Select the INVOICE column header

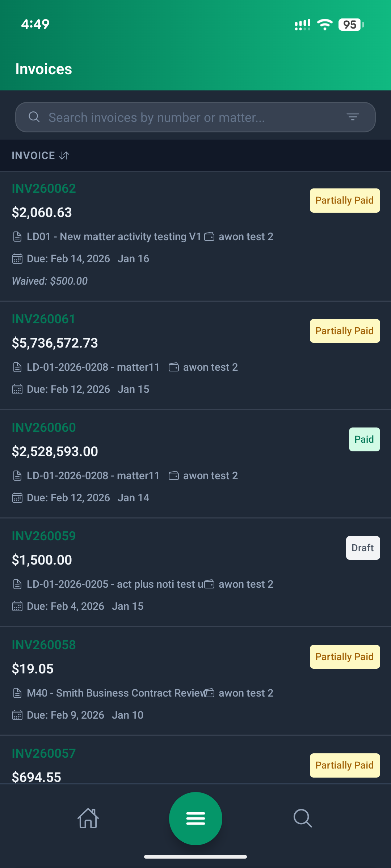[33, 156]
